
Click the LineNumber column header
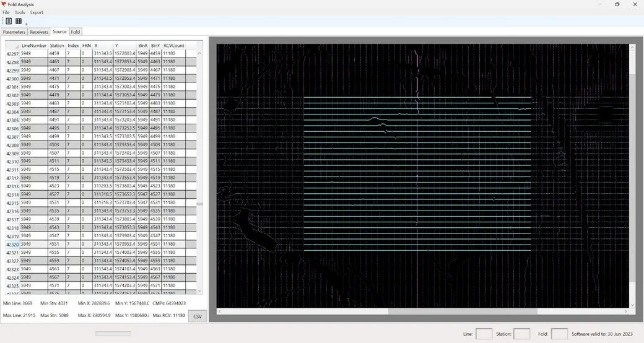click(33, 46)
